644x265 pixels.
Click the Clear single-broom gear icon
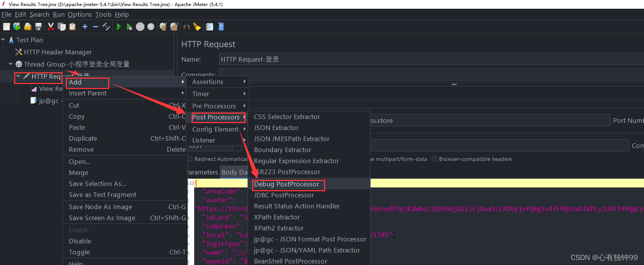(x=163, y=27)
